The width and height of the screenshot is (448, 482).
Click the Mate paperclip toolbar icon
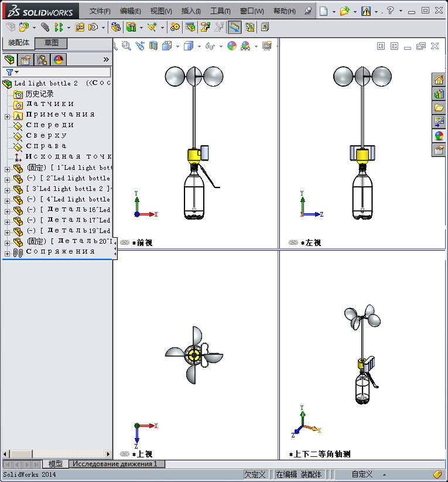coord(45,27)
